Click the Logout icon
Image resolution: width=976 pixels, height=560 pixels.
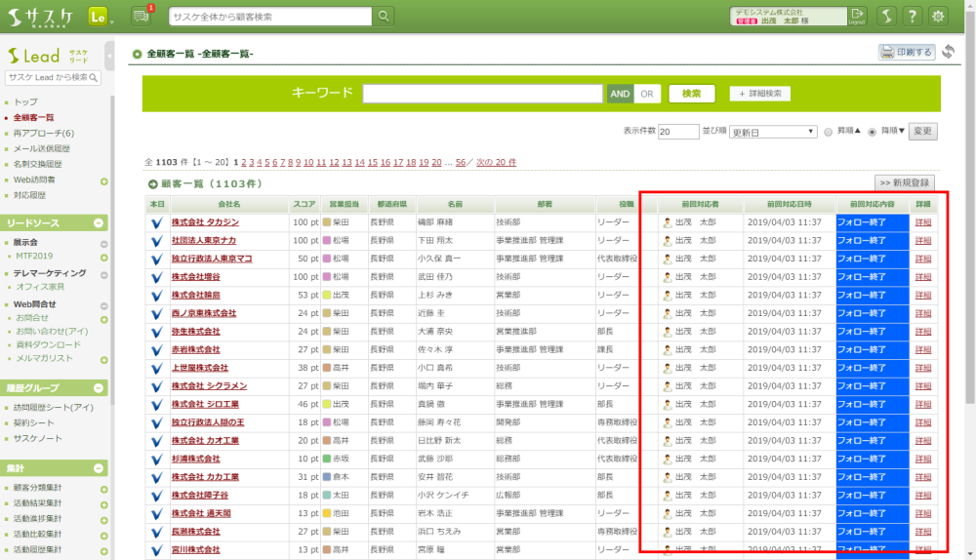pyautogui.click(x=857, y=17)
